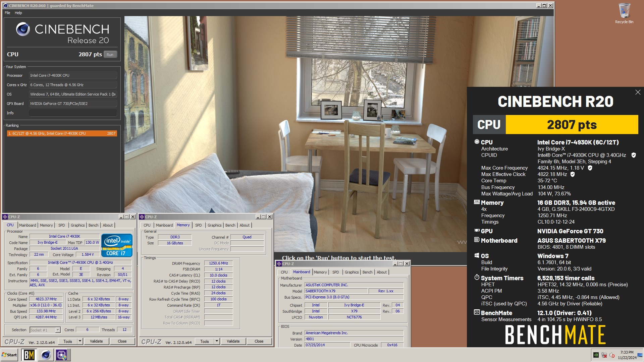Open the Help menu in Cinebench
Image resolution: width=644 pixels, height=362 pixels.
18,13
